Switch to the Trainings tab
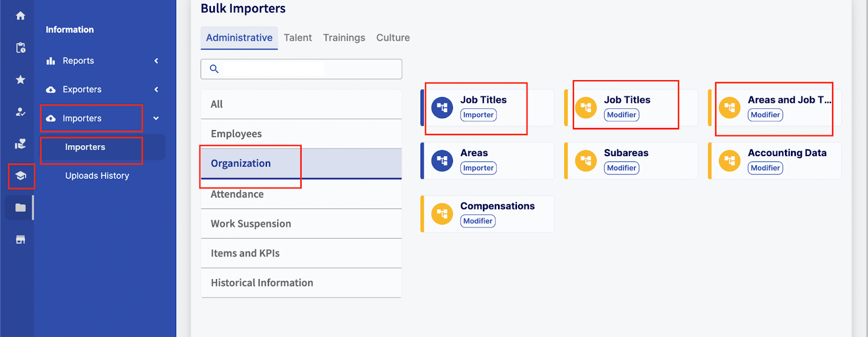Screen dimensions: 868x337 (x=344, y=38)
